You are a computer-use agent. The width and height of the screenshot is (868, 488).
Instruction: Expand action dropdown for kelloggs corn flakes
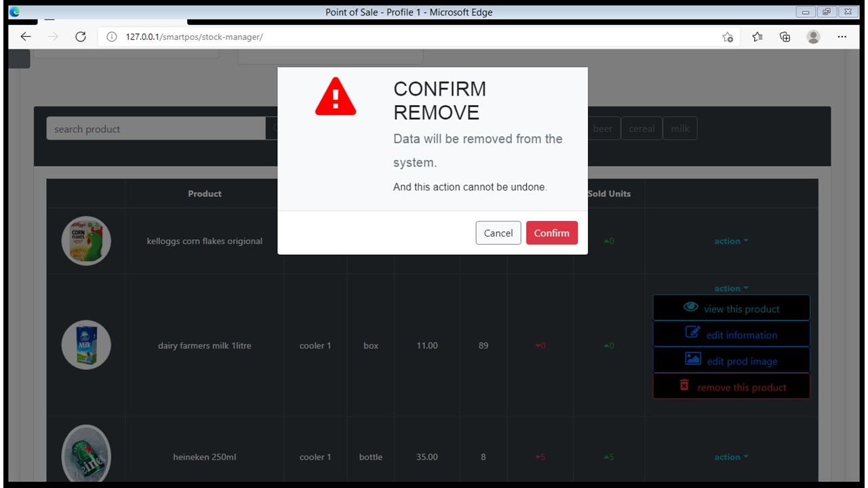coord(731,241)
